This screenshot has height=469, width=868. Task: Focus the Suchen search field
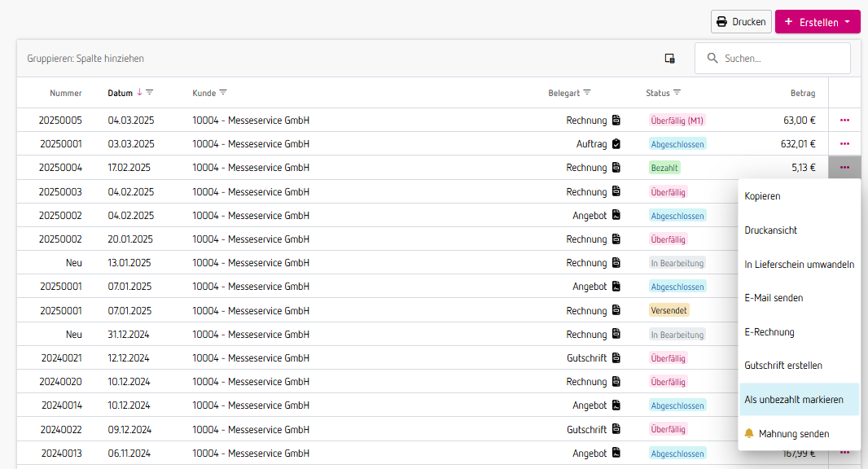pos(773,58)
